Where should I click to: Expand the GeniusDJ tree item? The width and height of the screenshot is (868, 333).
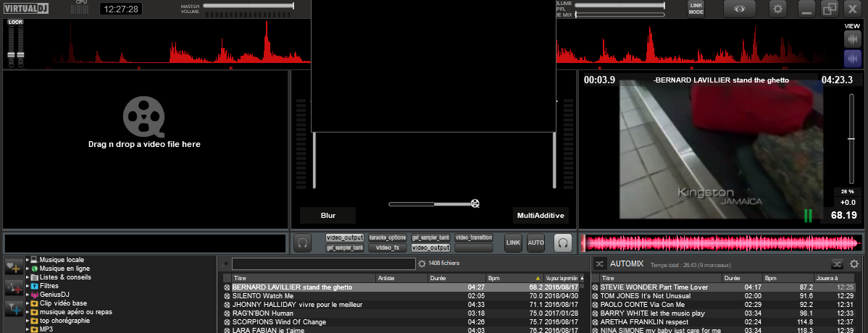pyautogui.click(x=28, y=294)
